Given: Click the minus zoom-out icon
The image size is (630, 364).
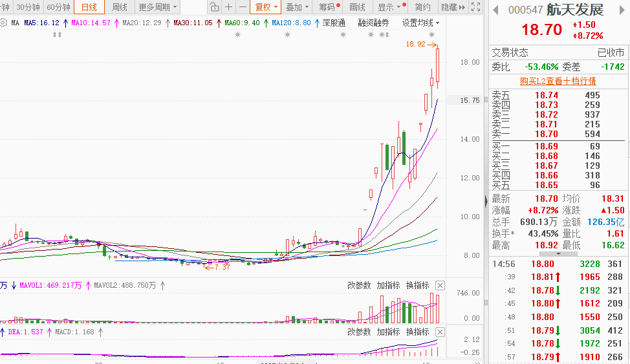Looking at the screenshot, I should (243, 7).
